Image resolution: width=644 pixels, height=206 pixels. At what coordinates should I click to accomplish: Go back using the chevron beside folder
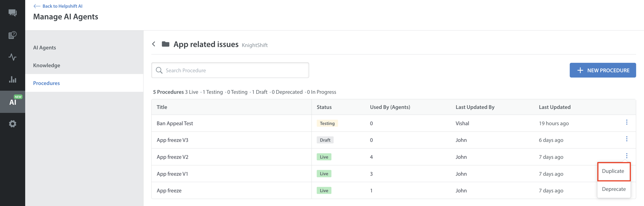coord(154,44)
